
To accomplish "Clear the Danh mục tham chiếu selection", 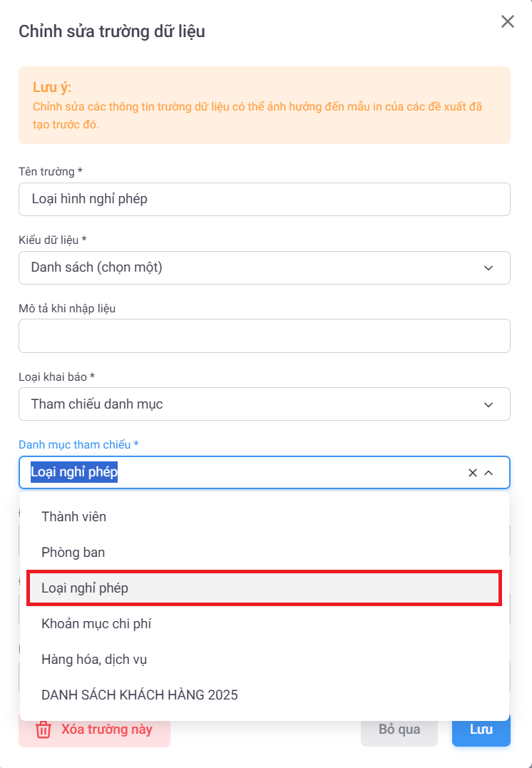I will click(x=472, y=473).
